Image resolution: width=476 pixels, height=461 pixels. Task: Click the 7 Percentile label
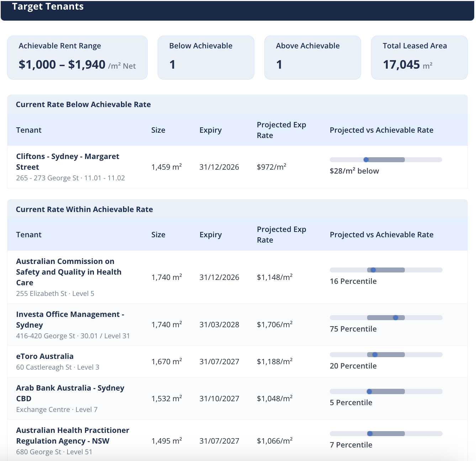(x=351, y=445)
